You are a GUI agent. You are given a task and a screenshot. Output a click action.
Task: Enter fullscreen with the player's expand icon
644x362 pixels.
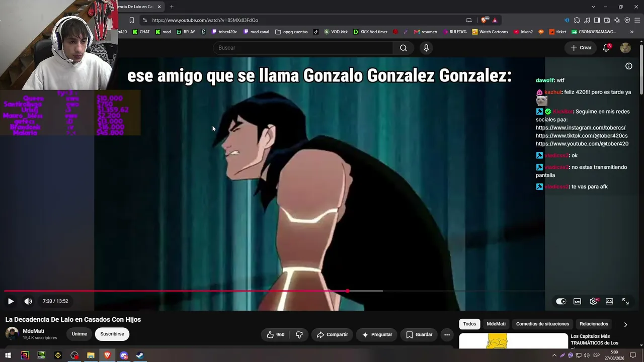click(x=625, y=301)
